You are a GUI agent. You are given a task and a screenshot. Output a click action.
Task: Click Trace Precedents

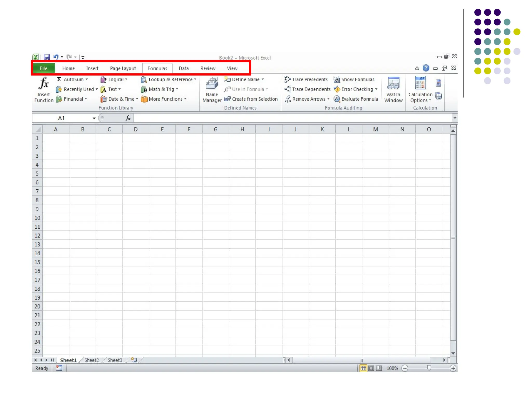click(x=306, y=79)
